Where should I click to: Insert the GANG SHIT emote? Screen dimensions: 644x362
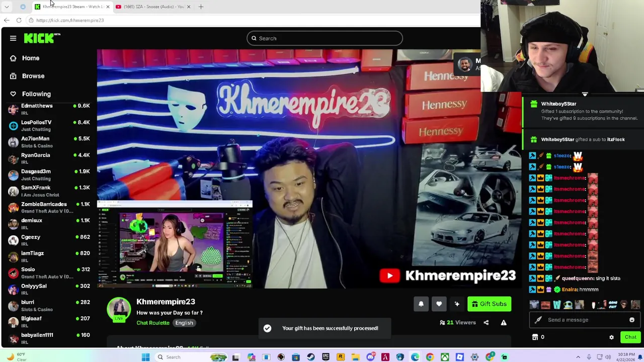click(613, 305)
